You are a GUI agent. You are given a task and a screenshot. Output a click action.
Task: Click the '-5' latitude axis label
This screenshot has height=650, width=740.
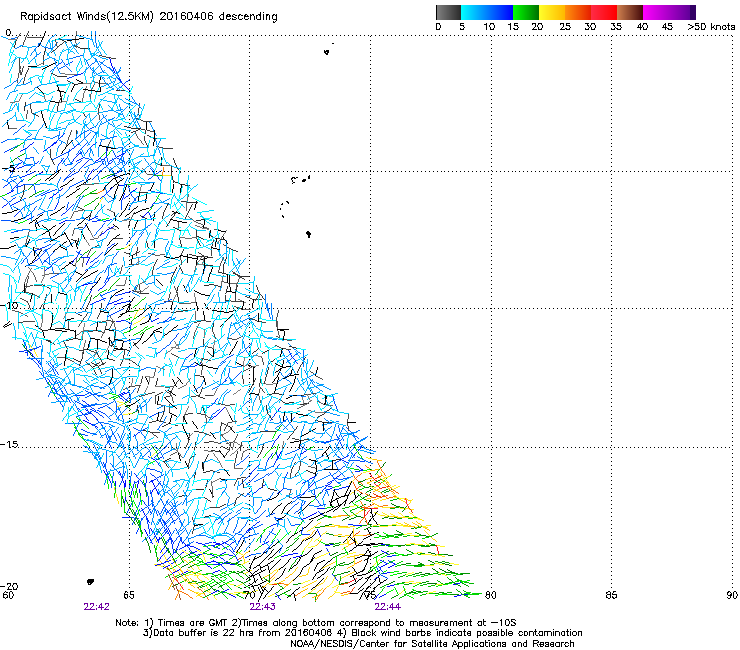(9, 169)
